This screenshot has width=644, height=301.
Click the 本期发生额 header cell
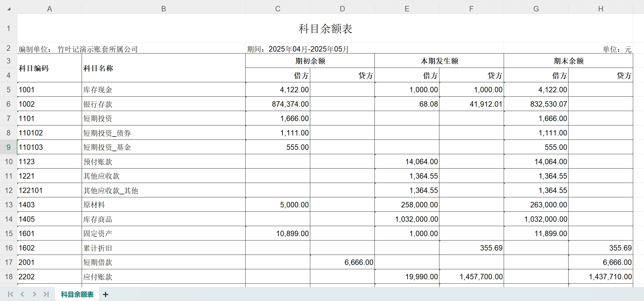[x=439, y=61]
